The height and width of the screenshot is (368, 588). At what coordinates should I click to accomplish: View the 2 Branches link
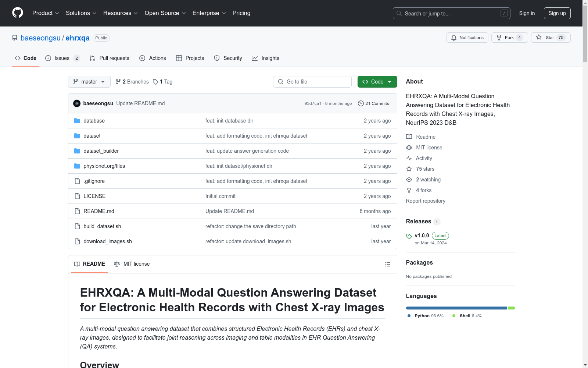132,82
